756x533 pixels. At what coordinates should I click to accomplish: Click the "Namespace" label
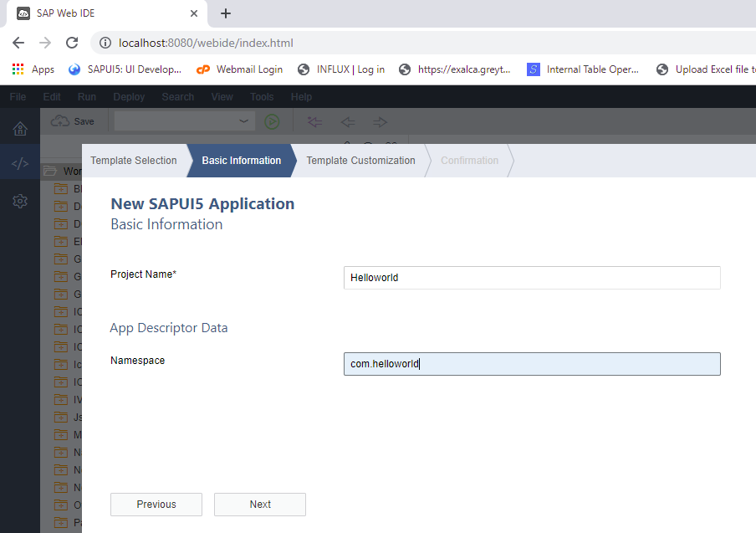pos(137,361)
